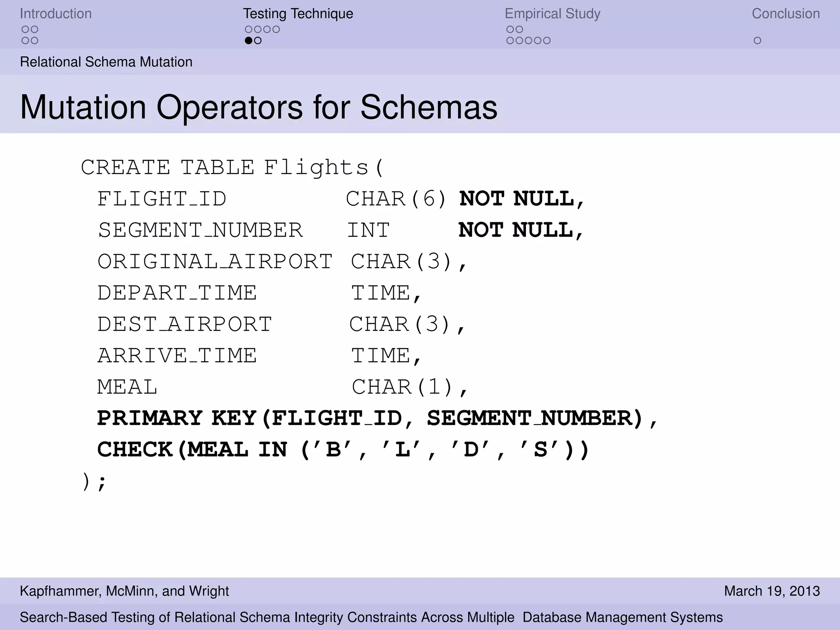Click the Relational Schema Mutation subsection label

[106, 62]
